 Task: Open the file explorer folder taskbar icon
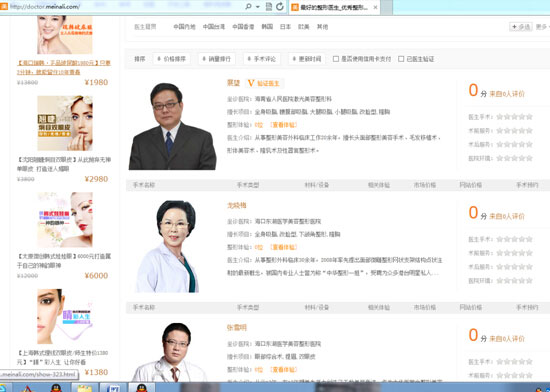[84, 388]
